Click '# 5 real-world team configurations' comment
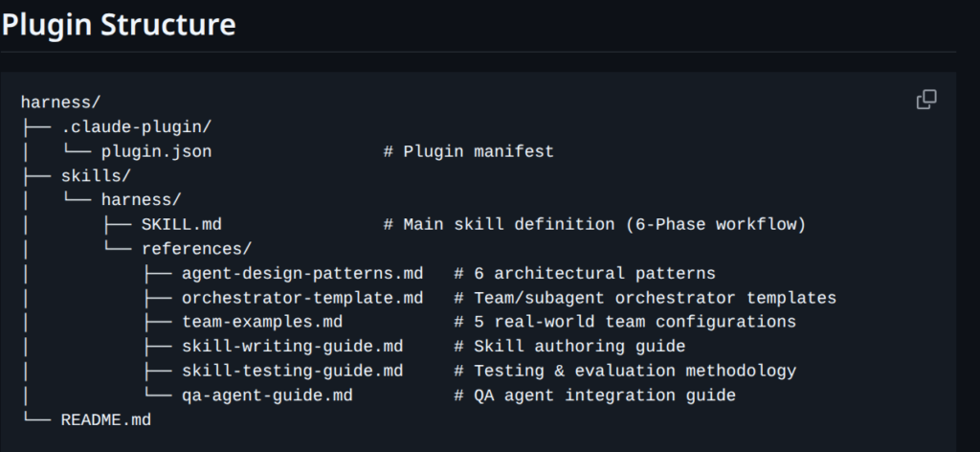Viewport: 980px width, 452px height. (x=625, y=322)
